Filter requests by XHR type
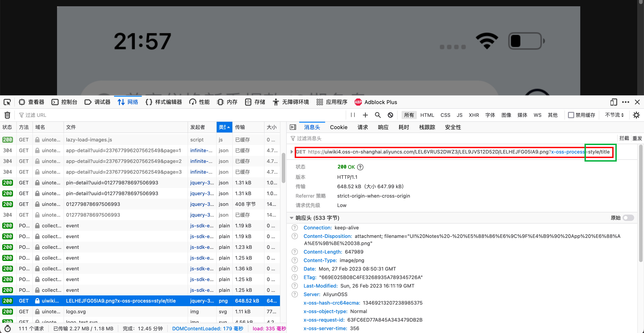This screenshot has width=644, height=333. click(474, 115)
